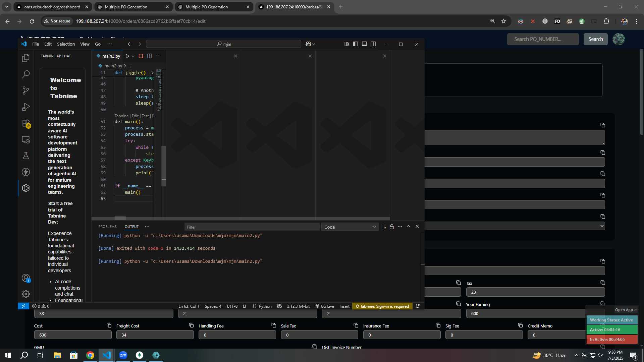
Task: Open the Accounts icon in VS Code
Action: click(x=26, y=278)
